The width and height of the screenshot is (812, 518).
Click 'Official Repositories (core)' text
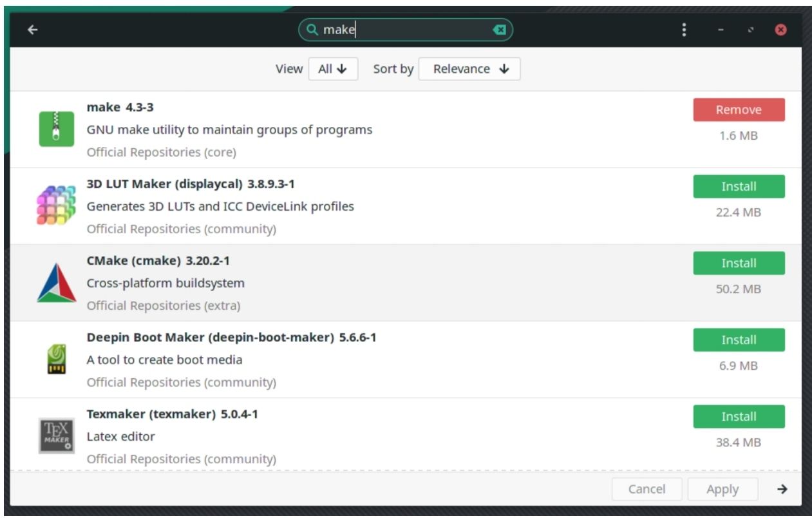point(162,152)
